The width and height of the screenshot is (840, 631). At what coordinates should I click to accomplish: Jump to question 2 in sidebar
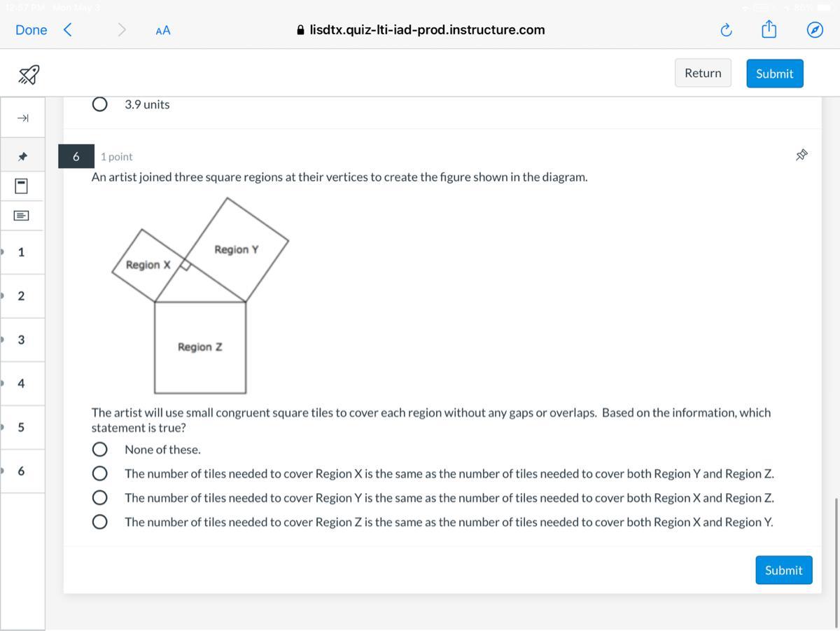21,296
